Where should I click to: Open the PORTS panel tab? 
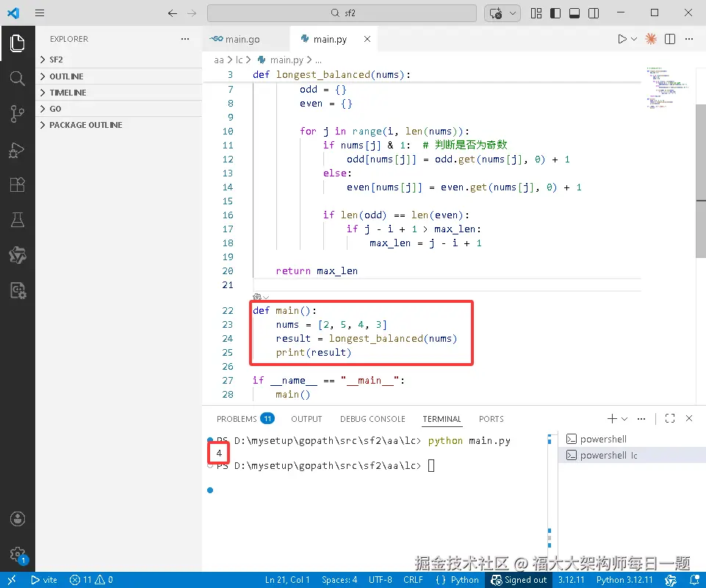click(491, 419)
